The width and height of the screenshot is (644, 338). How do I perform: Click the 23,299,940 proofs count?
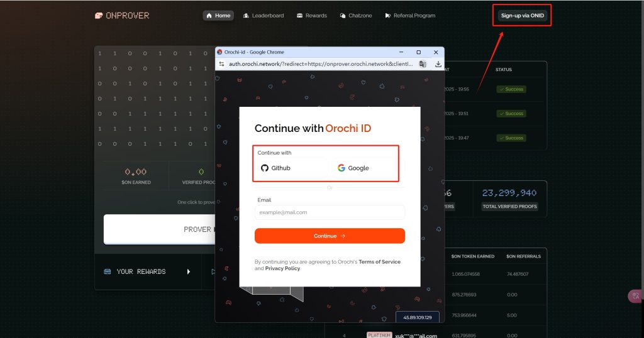tap(509, 193)
